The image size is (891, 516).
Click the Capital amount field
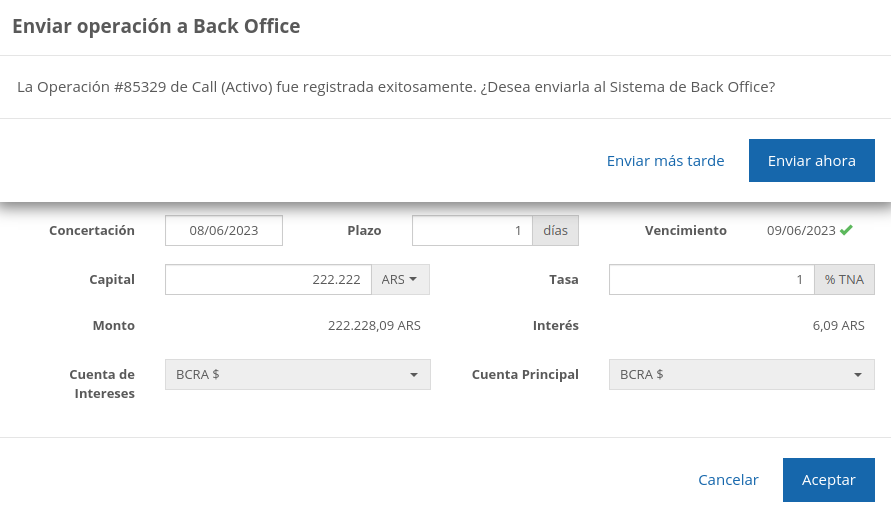(268, 280)
